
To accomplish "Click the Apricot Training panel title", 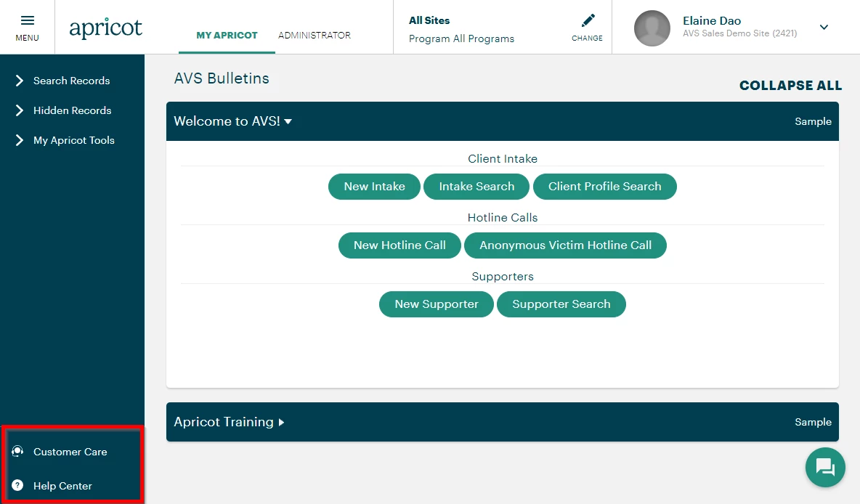I will coord(223,422).
